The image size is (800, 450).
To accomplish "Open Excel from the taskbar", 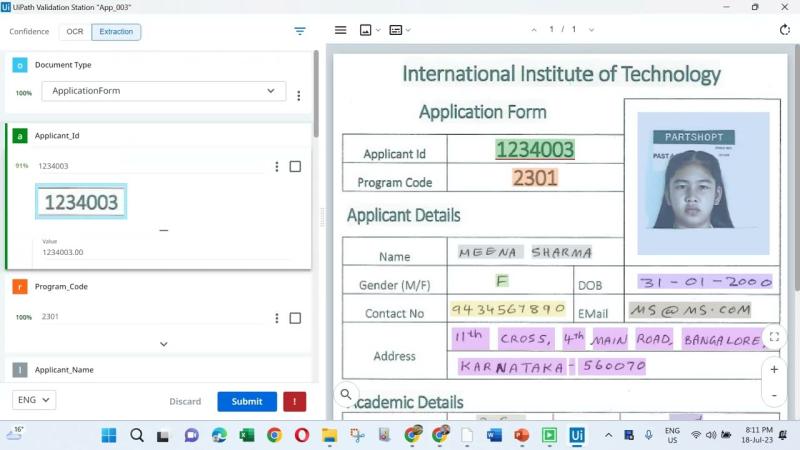I will coord(247,435).
